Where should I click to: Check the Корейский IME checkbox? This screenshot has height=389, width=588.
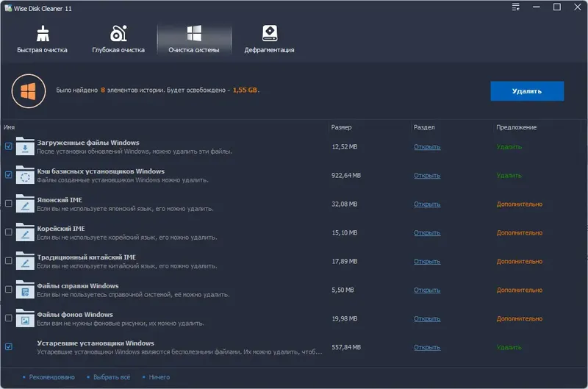click(x=9, y=232)
